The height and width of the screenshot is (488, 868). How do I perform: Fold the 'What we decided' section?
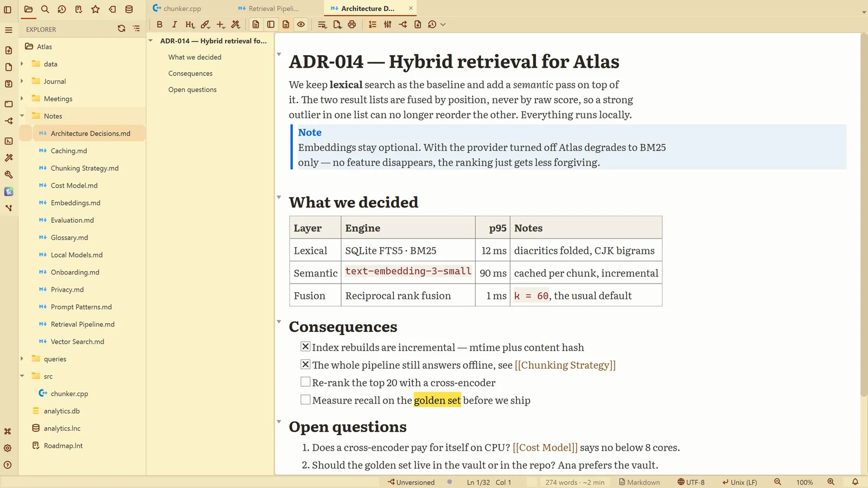(x=279, y=197)
